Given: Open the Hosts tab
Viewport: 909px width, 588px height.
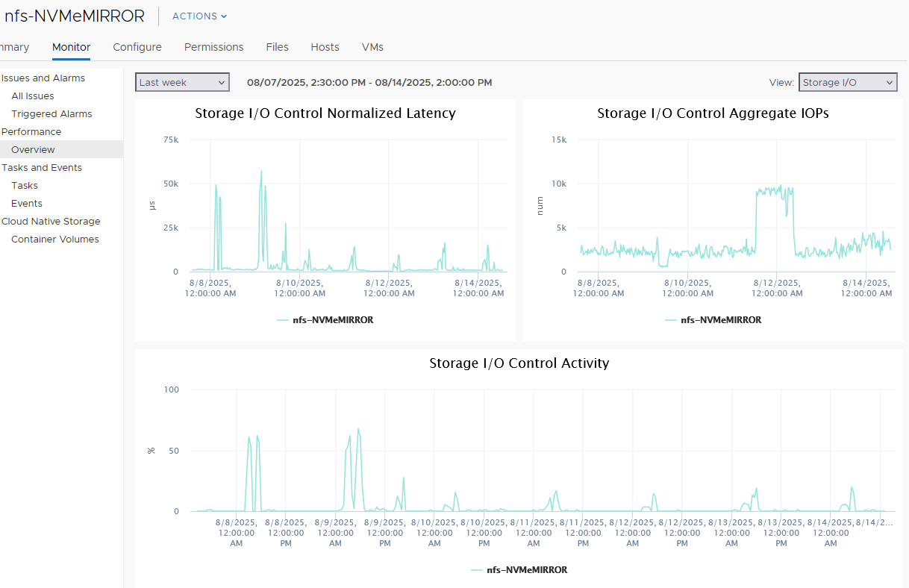Looking at the screenshot, I should [325, 47].
